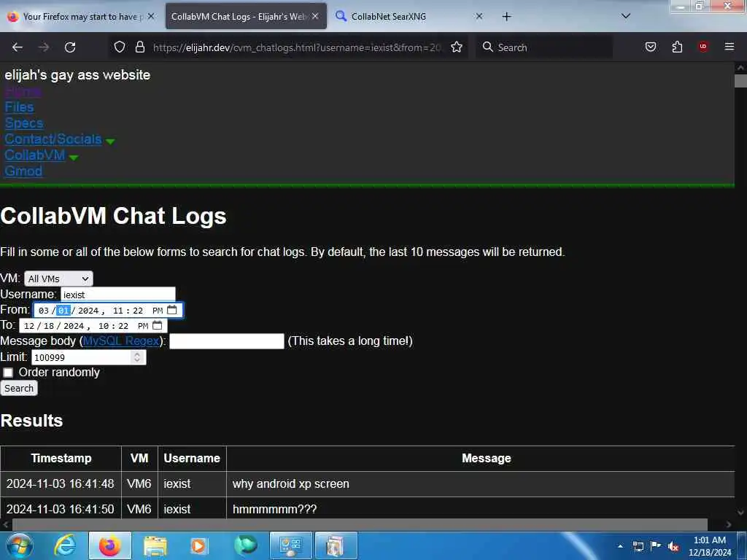Open the CollabVM navigation link
This screenshot has width=747, height=560.
35,155
